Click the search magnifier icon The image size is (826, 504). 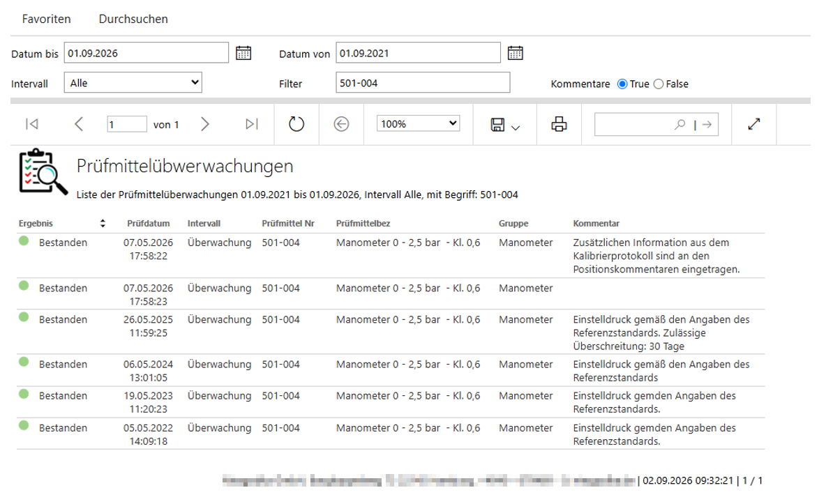coord(680,124)
